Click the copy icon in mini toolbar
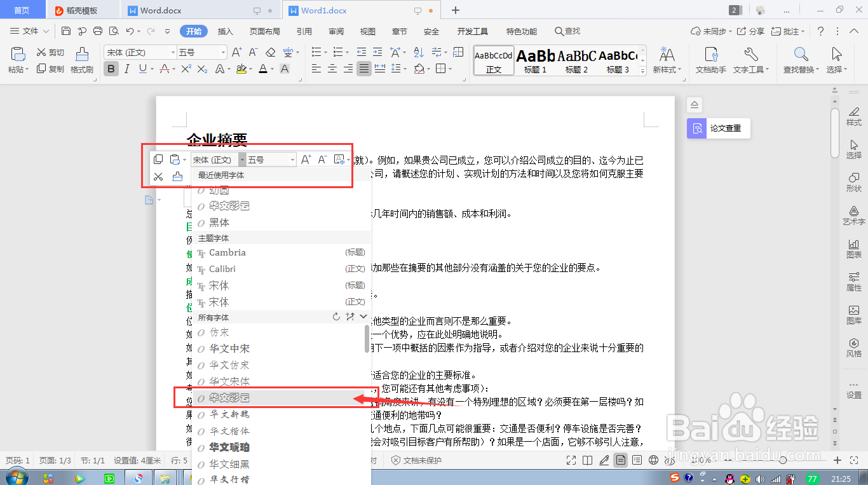This screenshot has width=868, height=485. click(x=159, y=160)
